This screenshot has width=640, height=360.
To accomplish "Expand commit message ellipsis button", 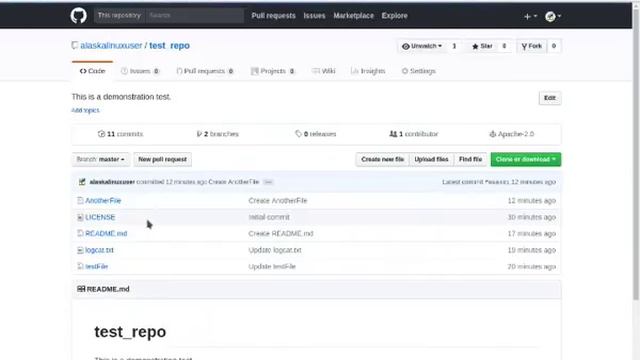I will [268, 182].
